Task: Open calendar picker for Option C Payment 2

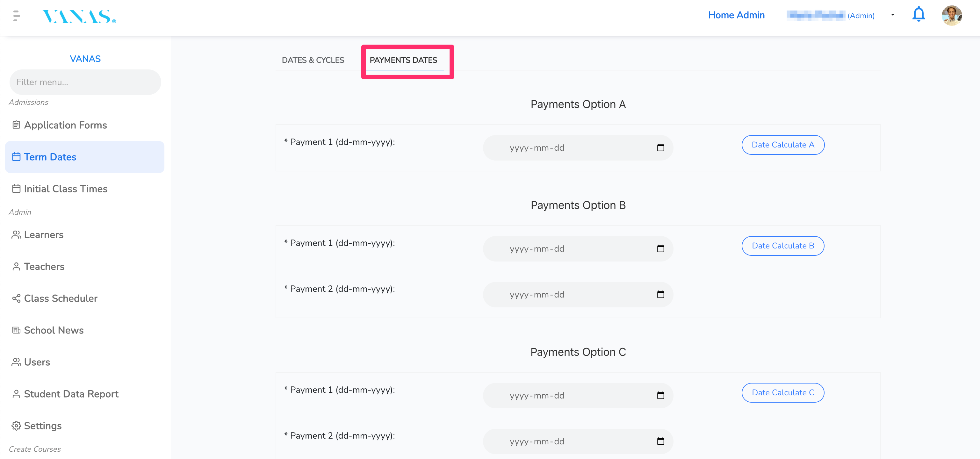Action: pos(660,441)
